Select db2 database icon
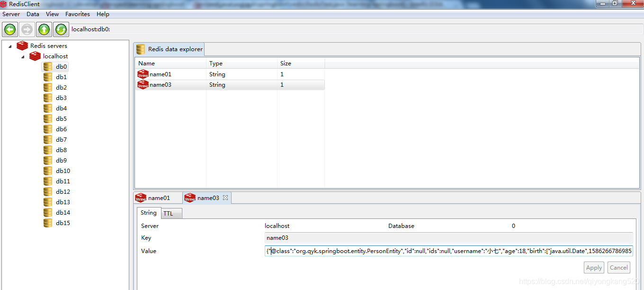 tap(47, 87)
